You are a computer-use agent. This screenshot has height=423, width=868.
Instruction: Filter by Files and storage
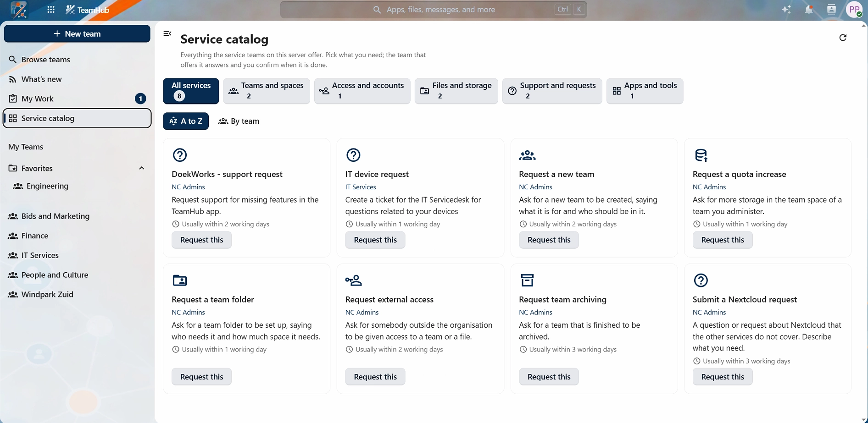point(456,91)
